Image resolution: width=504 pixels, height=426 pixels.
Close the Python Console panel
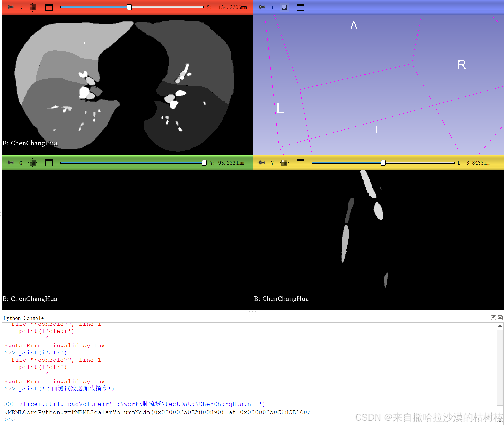click(x=500, y=318)
